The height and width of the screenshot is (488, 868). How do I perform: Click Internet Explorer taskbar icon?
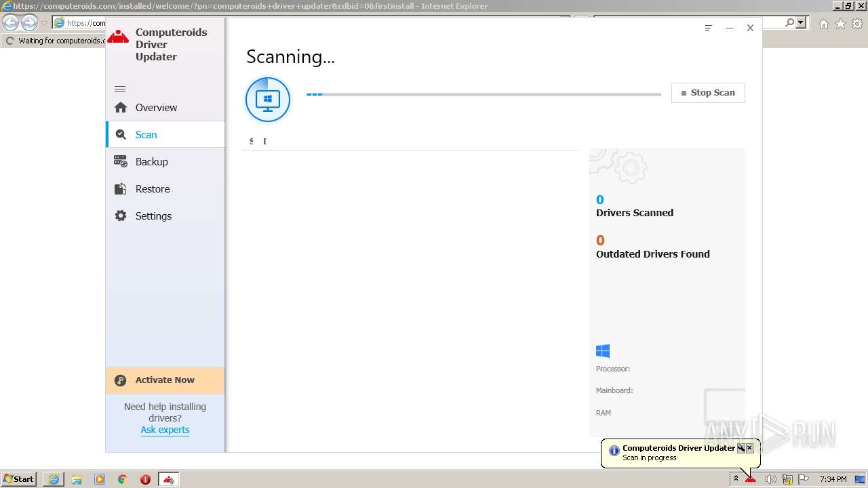[54, 479]
